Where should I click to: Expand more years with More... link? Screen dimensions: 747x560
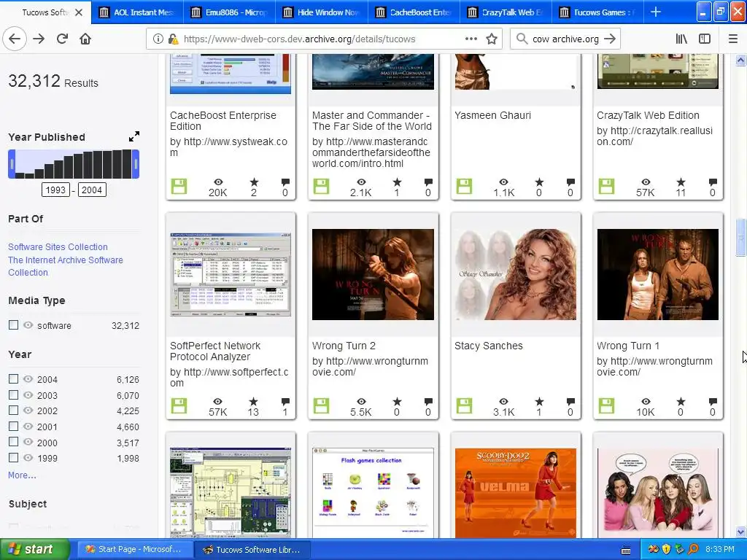pos(22,475)
